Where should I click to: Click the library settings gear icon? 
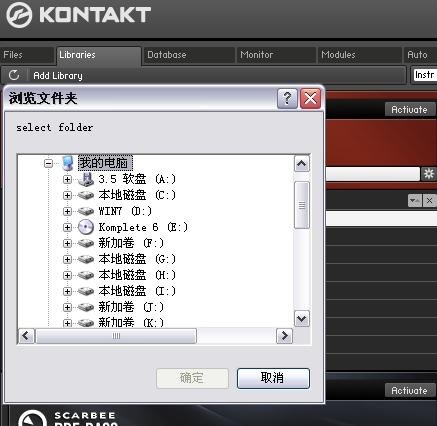[x=429, y=174]
